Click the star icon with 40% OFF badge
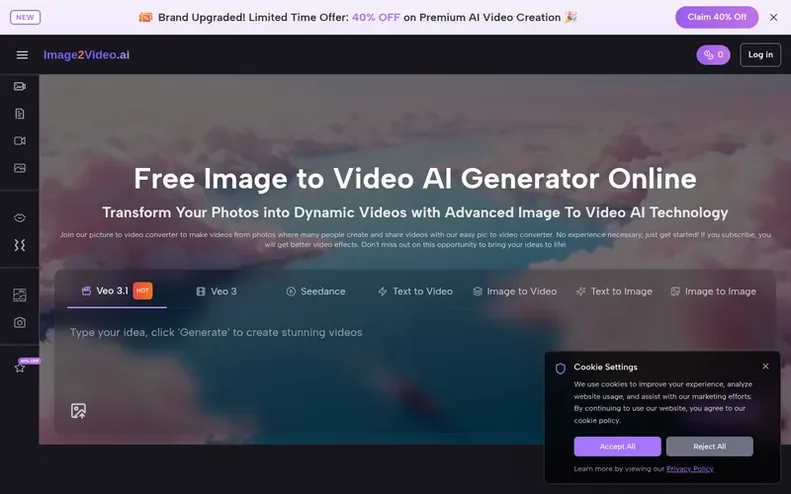This screenshot has height=494, width=791. click(20, 367)
